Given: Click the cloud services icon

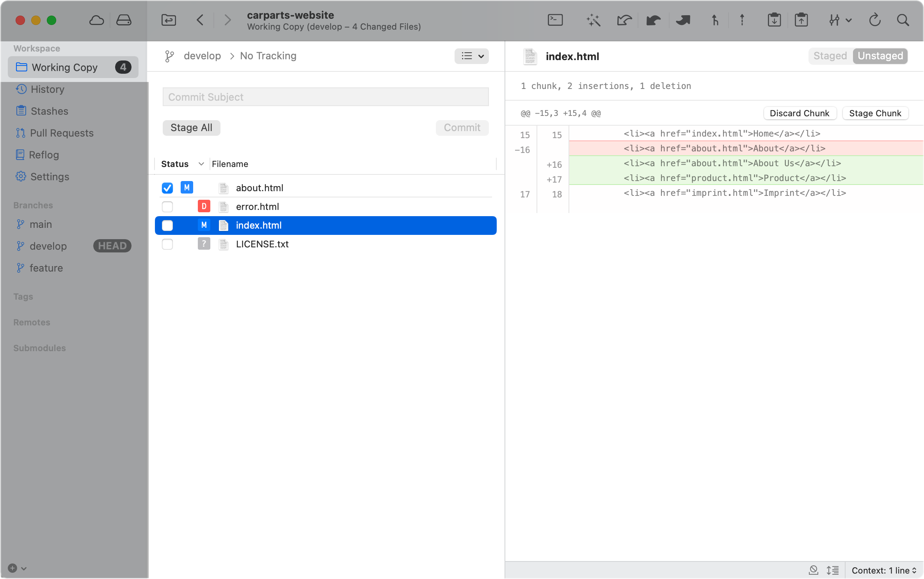Looking at the screenshot, I should pyautogui.click(x=96, y=20).
